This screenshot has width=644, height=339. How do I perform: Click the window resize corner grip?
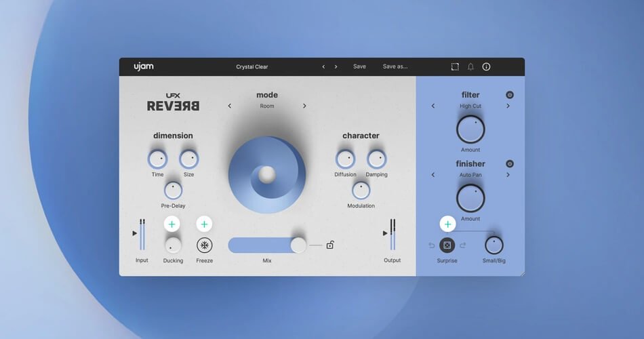pos(522,274)
